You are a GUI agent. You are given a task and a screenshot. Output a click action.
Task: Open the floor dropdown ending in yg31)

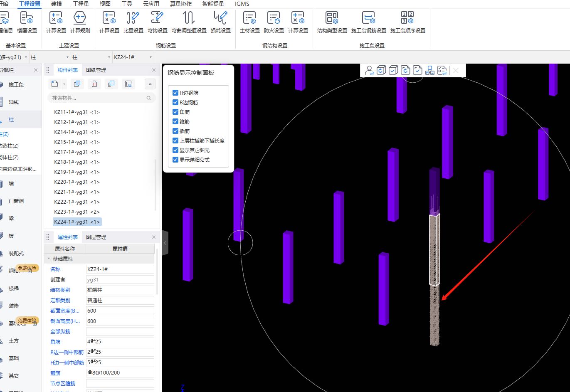14,57
